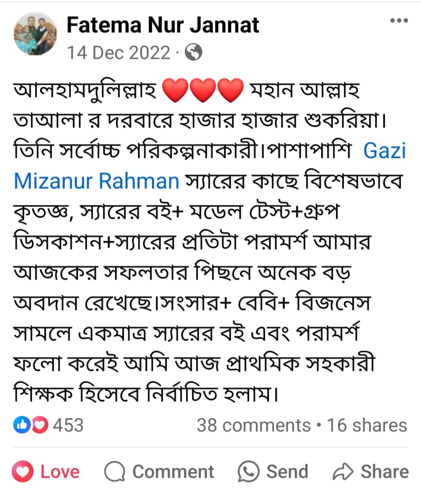The width and height of the screenshot is (421, 504).
Task: Open Fatema Nur Jannat's profile picture
Action: pyautogui.click(x=35, y=33)
